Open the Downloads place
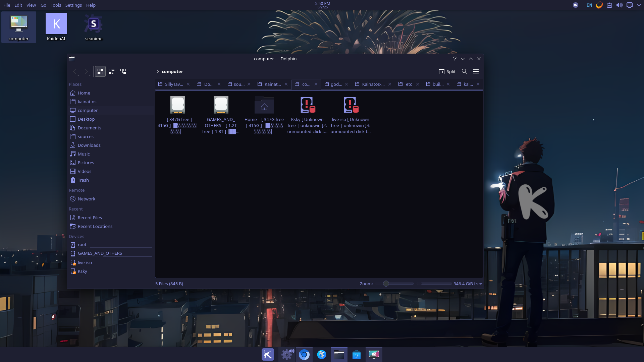Image resolution: width=644 pixels, height=362 pixels. 110,145
